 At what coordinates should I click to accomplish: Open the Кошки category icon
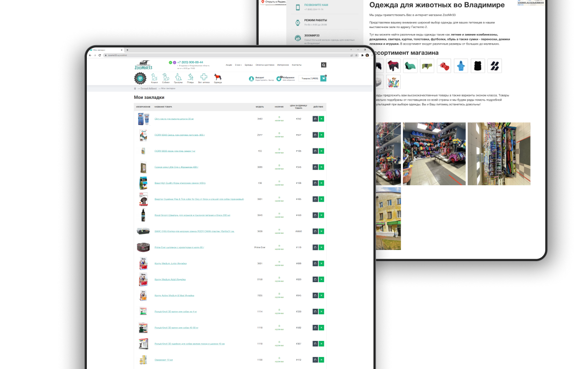154,77
